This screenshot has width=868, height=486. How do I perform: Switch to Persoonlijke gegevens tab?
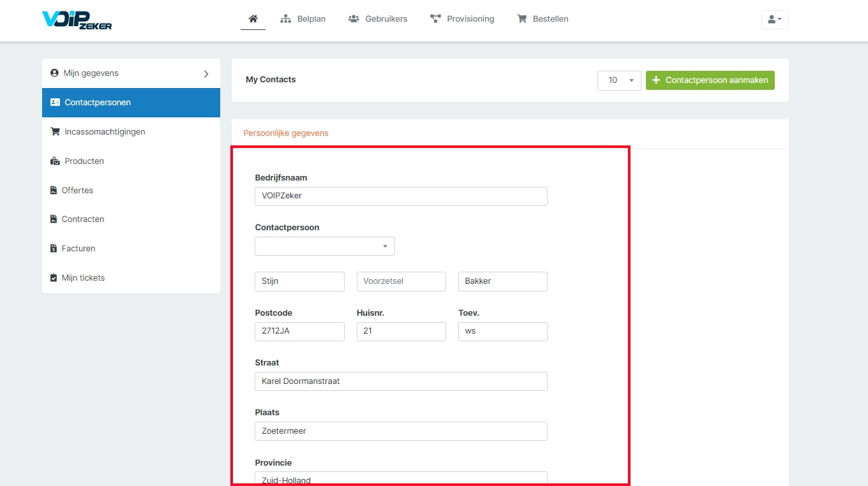pyautogui.click(x=286, y=133)
